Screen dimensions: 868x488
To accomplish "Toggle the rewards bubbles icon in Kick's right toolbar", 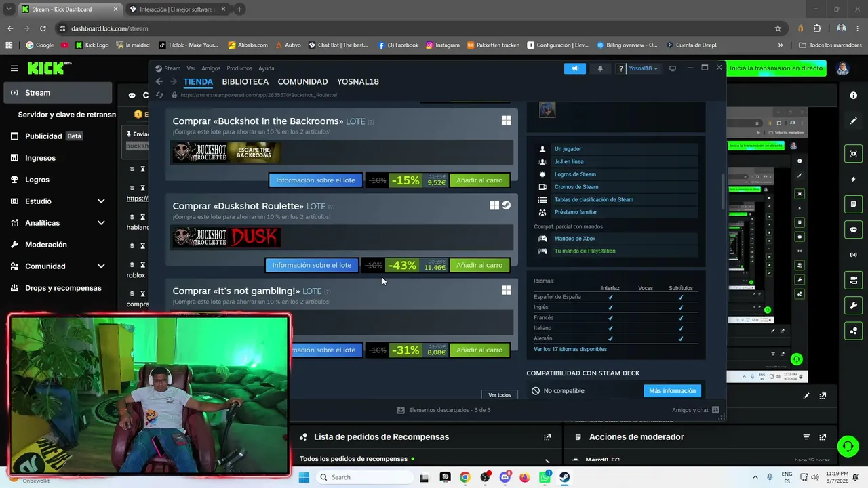I will pos(853,331).
